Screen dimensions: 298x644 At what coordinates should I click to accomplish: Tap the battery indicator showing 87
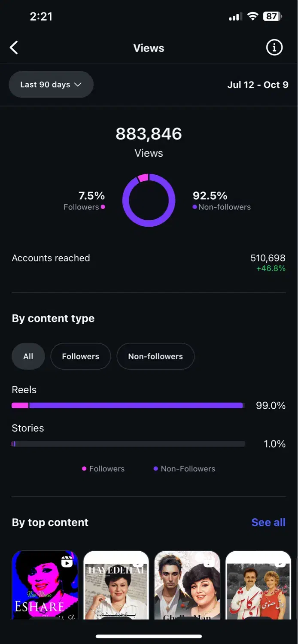tap(273, 17)
